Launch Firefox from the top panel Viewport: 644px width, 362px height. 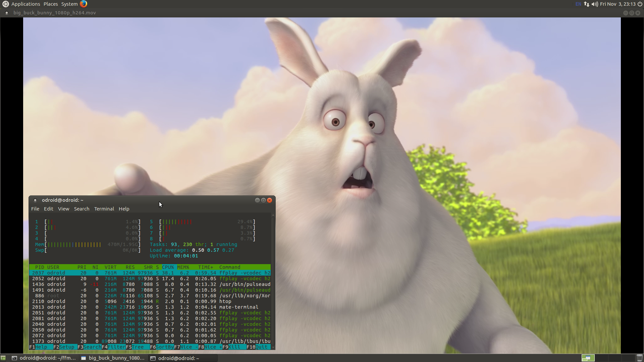84,4
